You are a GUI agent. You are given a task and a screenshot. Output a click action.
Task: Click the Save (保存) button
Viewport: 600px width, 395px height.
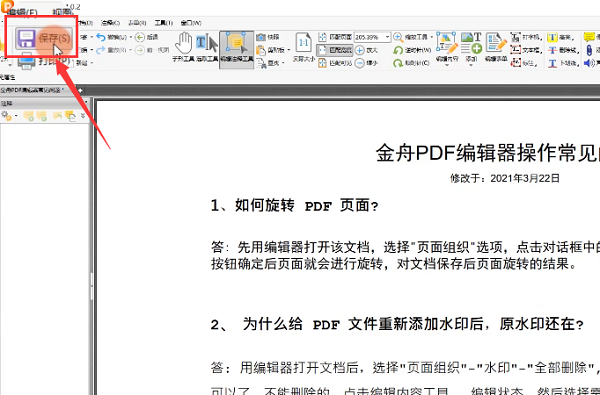[x=44, y=38]
